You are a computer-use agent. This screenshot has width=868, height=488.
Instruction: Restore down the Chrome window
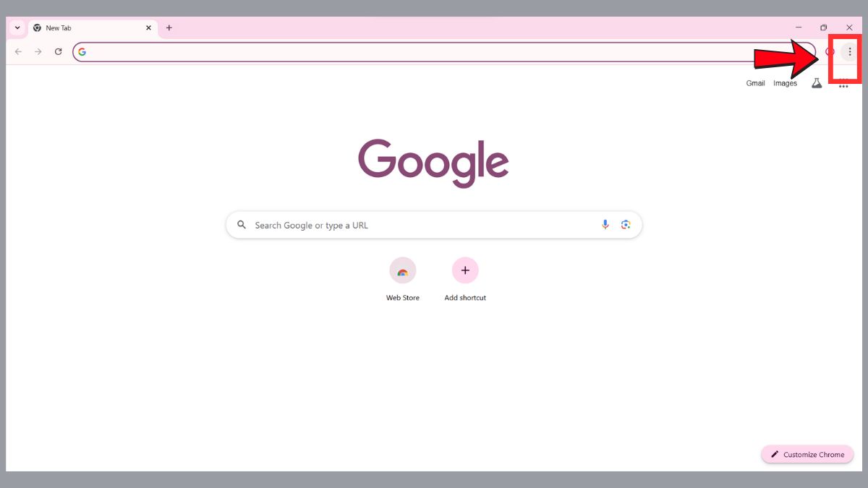[x=823, y=27]
